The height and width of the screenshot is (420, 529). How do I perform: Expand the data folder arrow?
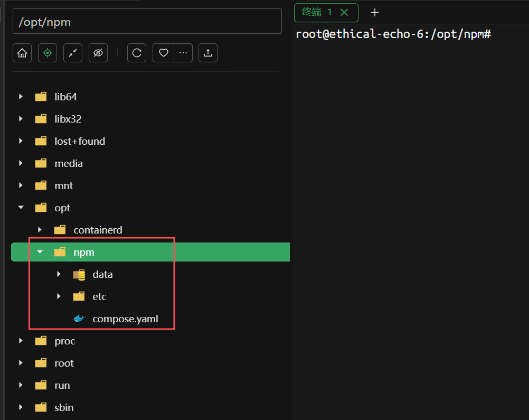(x=59, y=274)
